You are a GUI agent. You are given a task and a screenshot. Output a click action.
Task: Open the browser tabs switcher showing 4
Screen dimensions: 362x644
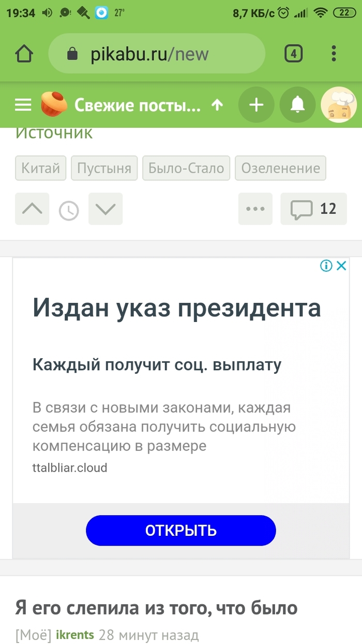pyautogui.click(x=293, y=54)
